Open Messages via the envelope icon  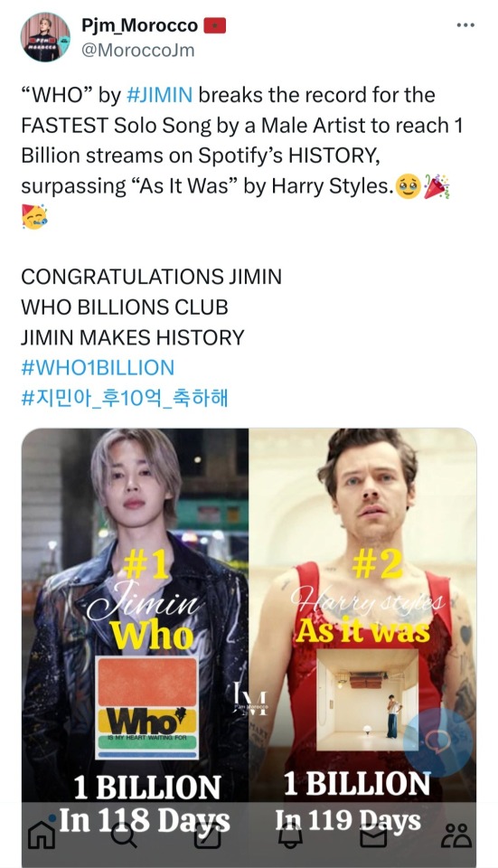coord(373,836)
